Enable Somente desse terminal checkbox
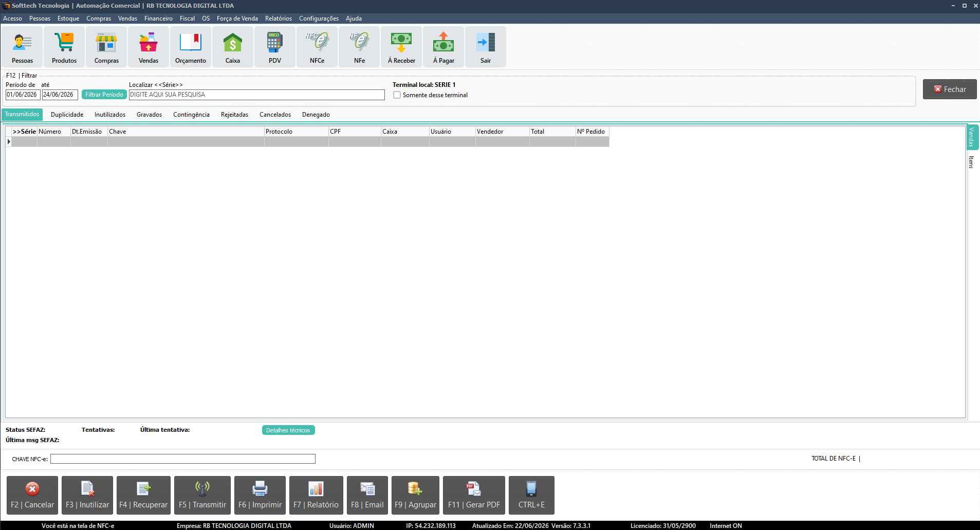This screenshot has height=530, width=980. [397, 95]
